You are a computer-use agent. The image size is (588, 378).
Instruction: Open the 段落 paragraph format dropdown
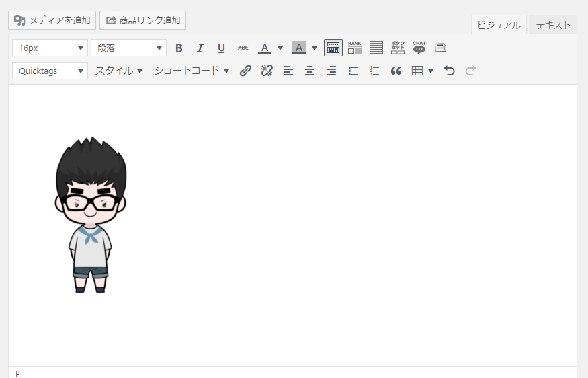(x=128, y=48)
